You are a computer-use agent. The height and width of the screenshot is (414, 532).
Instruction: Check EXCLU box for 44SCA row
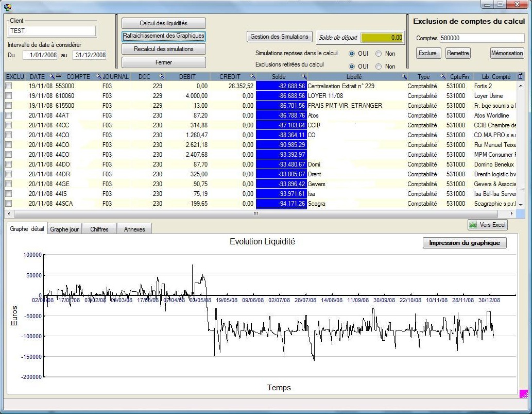[9, 204]
